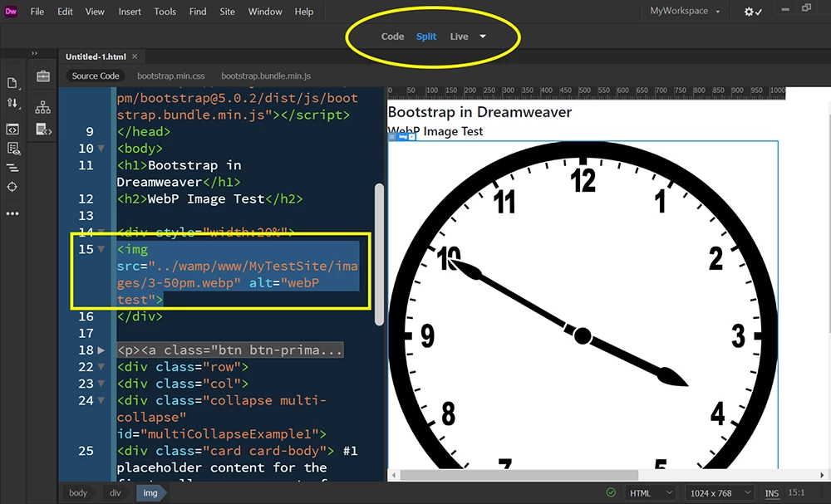Toggle the Inspect mode eye-list icon
Image resolution: width=831 pixels, height=504 pixels.
12,149
